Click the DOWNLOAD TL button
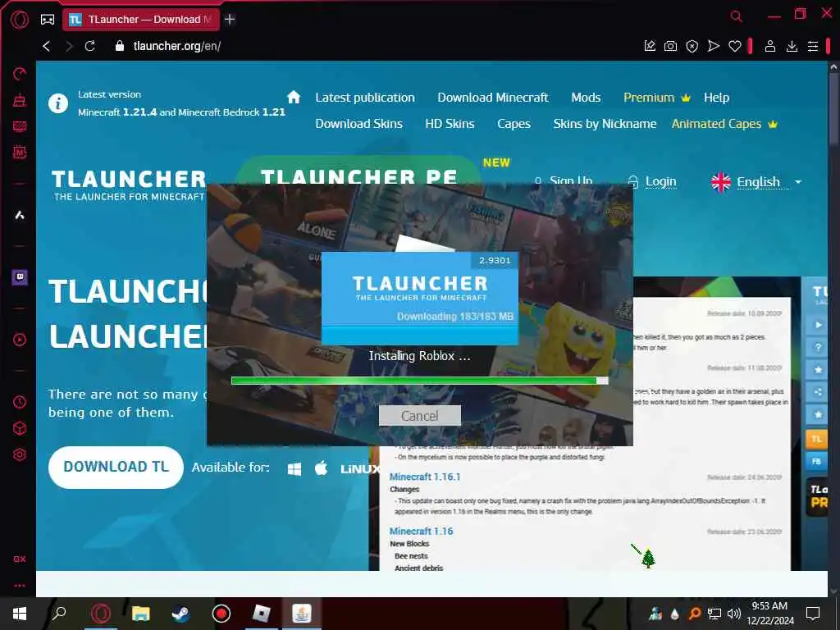 pyautogui.click(x=116, y=467)
